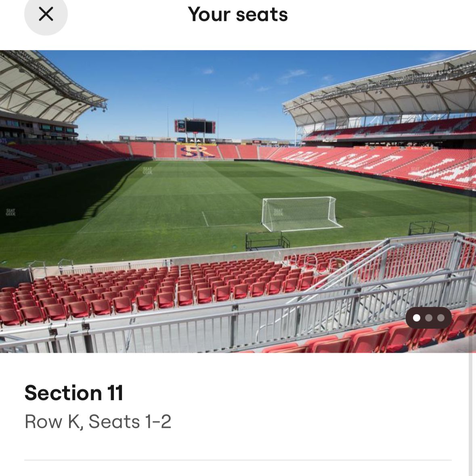This screenshot has width=476, height=476.
Task: Jump to the third photo dot
Action: coord(441,318)
